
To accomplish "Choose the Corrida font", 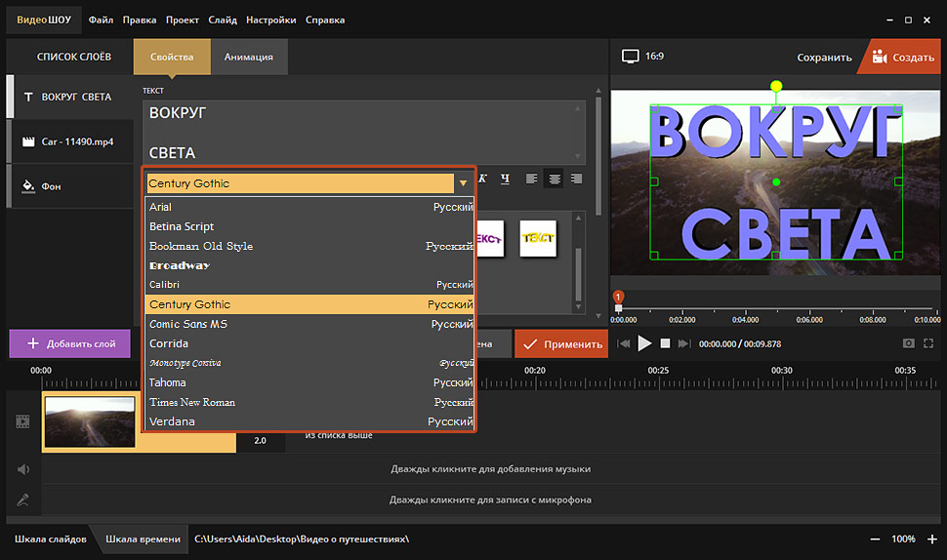I will pyautogui.click(x=309, y=343).
